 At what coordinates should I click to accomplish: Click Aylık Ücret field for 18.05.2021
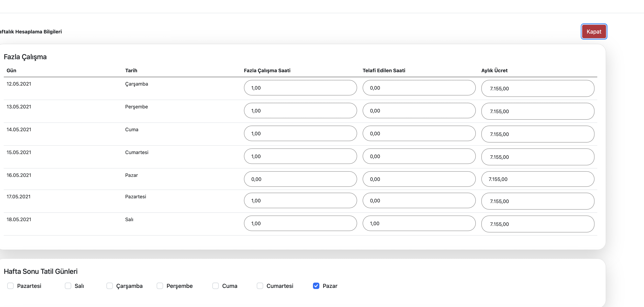(538, 224)
